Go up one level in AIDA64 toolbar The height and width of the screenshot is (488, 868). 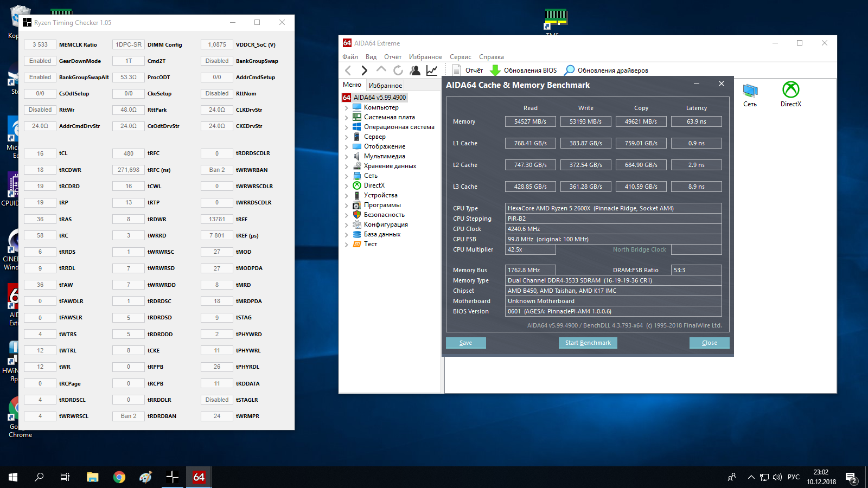point(381,69)
